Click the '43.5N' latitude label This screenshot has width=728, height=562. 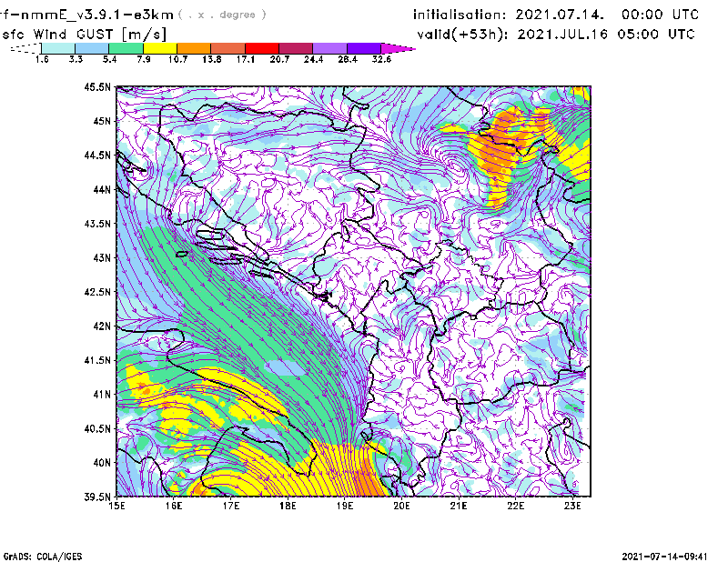(x=97, y=224)
